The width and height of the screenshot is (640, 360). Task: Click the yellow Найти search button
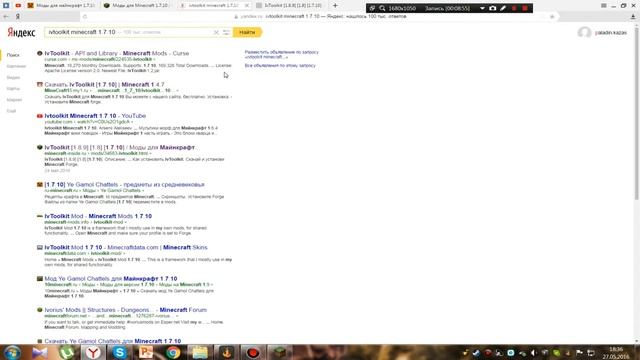(x=247, y=32)
